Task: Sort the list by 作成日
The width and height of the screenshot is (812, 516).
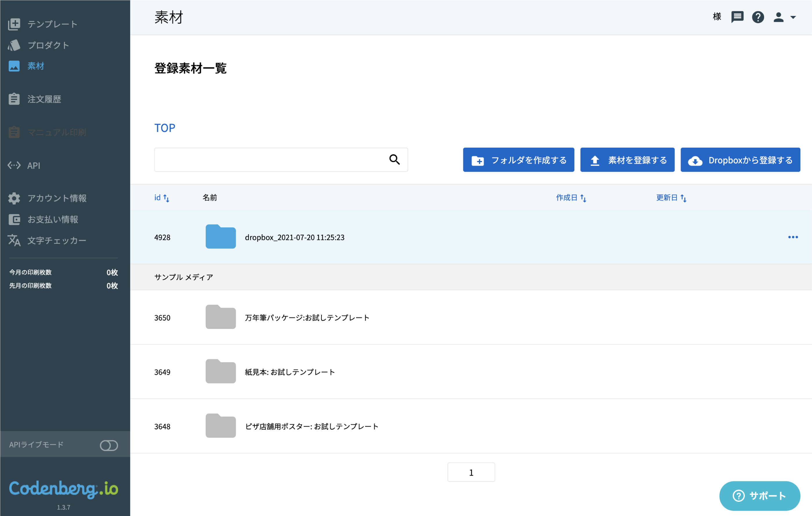Action: click(571, 198)
